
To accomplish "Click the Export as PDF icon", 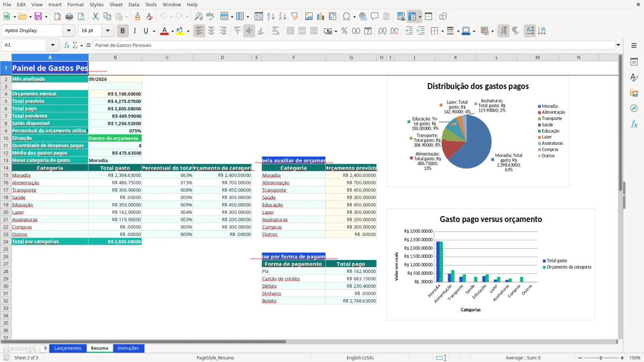I will tap(57, 17).
